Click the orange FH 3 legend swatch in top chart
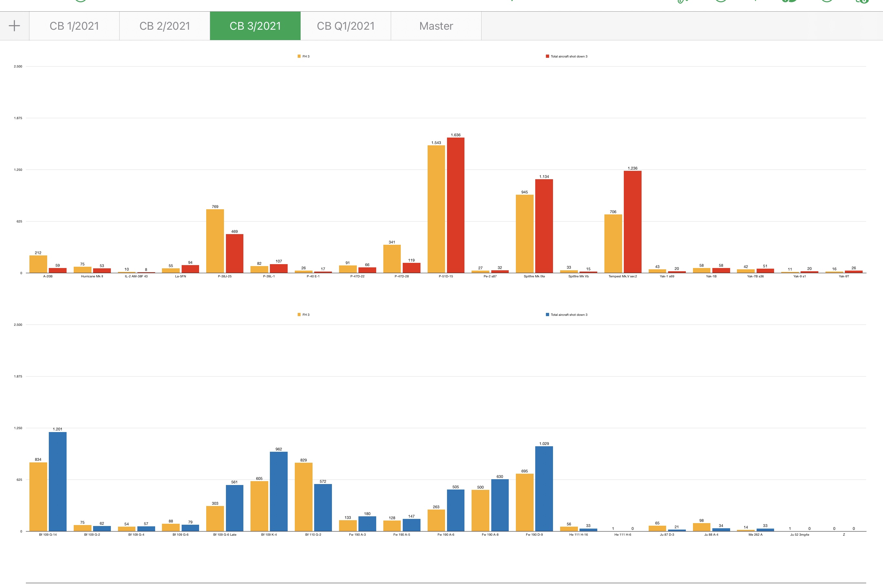The image size is (883, 588). pos(299,56)
